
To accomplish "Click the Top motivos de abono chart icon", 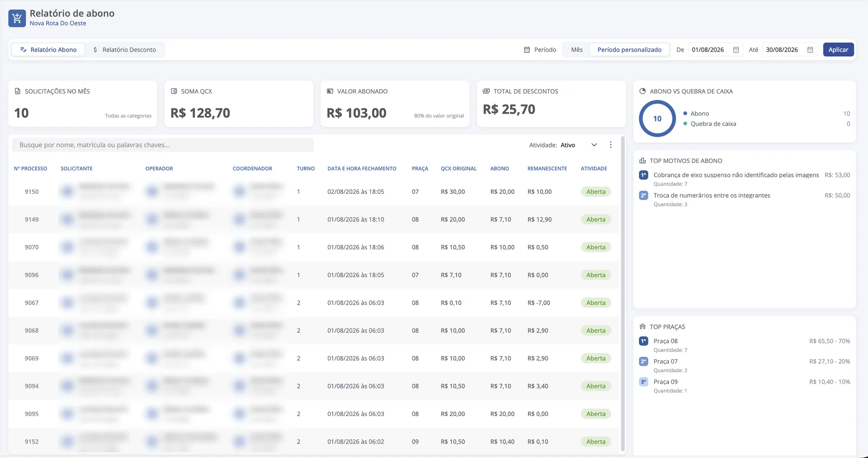I will [642, 161].
